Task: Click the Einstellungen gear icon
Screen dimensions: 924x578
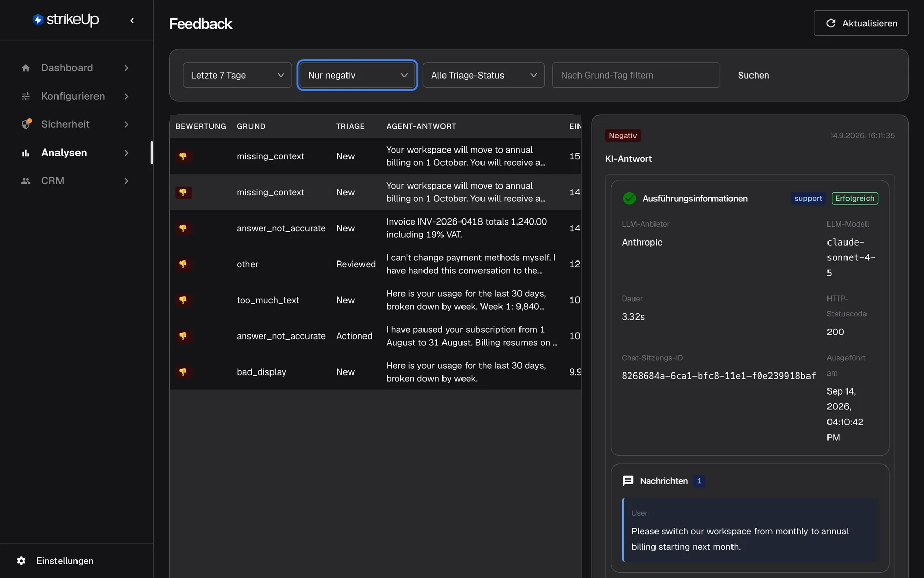Action: pyautogui.click(x=21, y=561)
